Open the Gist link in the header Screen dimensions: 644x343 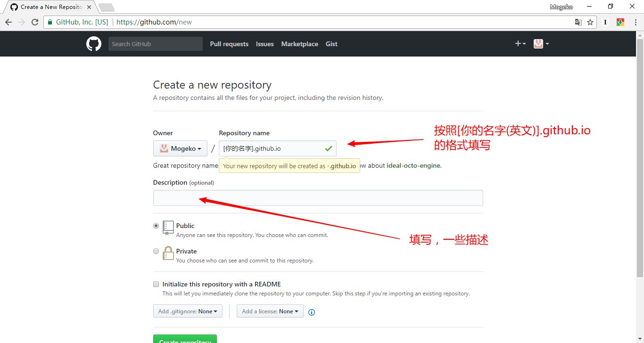coord(331,44)
